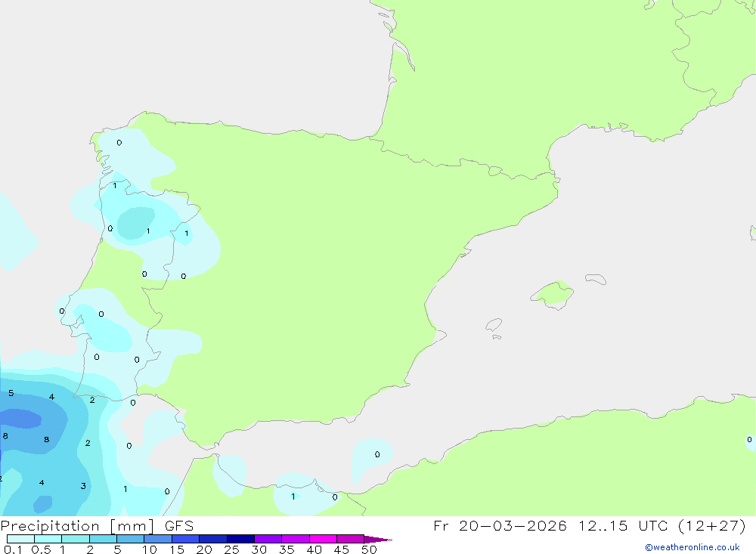
Task: Click the legend scale label 25
Action: click(x=231, y=549)
